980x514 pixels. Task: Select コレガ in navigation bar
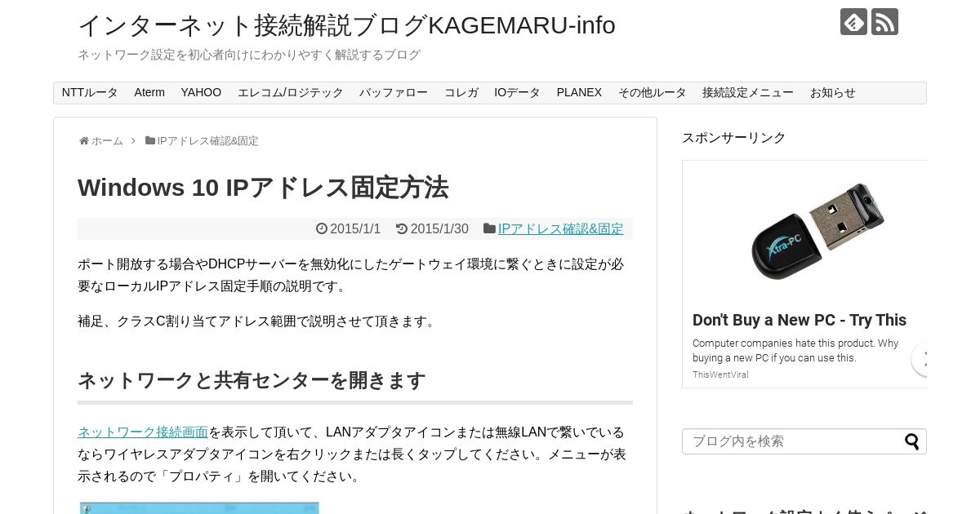coord(461,93)
